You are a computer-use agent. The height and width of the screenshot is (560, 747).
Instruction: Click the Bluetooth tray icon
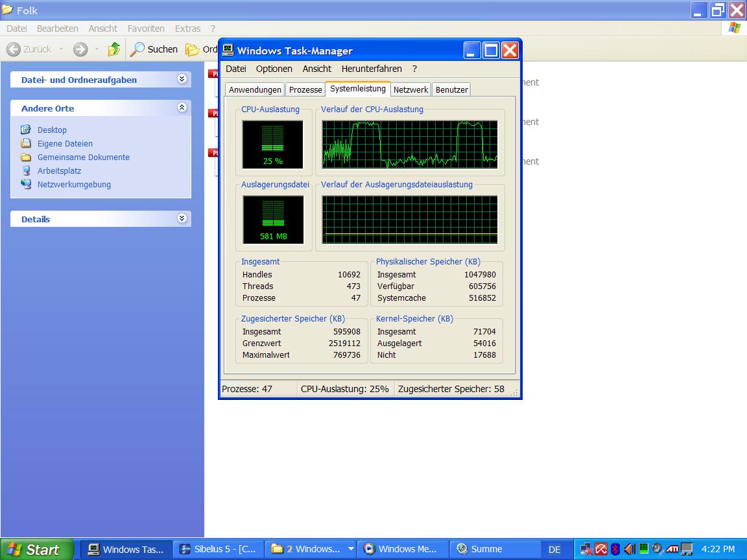pos(615,549)
